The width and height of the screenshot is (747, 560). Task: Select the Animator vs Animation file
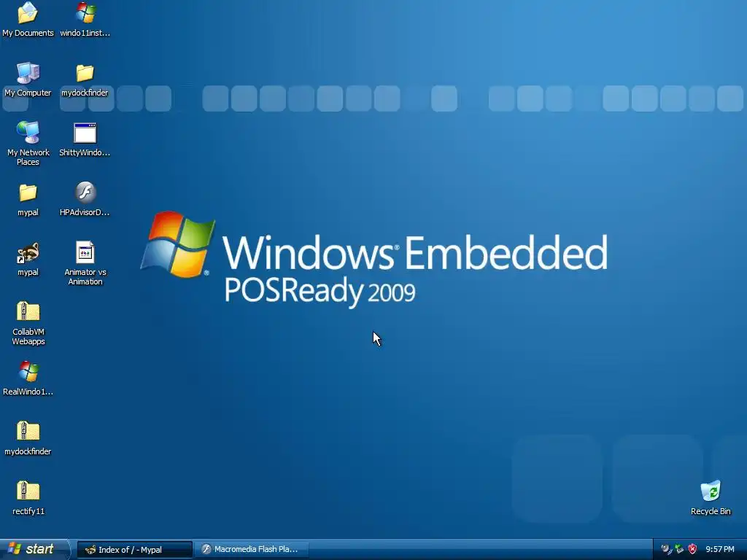click(x=85, y=262)
